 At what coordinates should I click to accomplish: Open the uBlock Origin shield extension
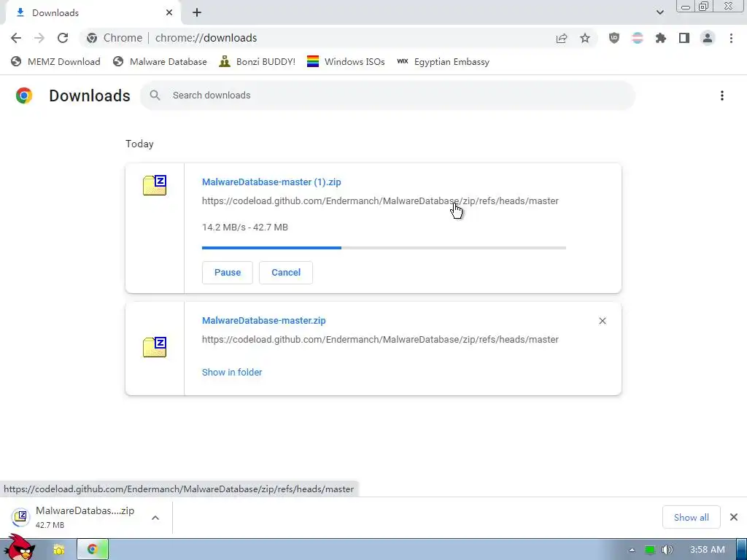click(x=614, y=38)
